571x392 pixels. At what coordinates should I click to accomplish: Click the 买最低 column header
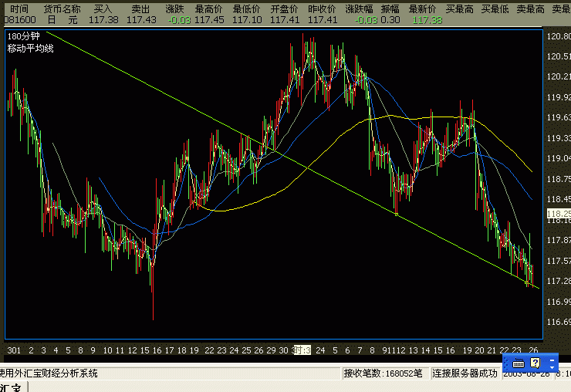pos(495,9)
